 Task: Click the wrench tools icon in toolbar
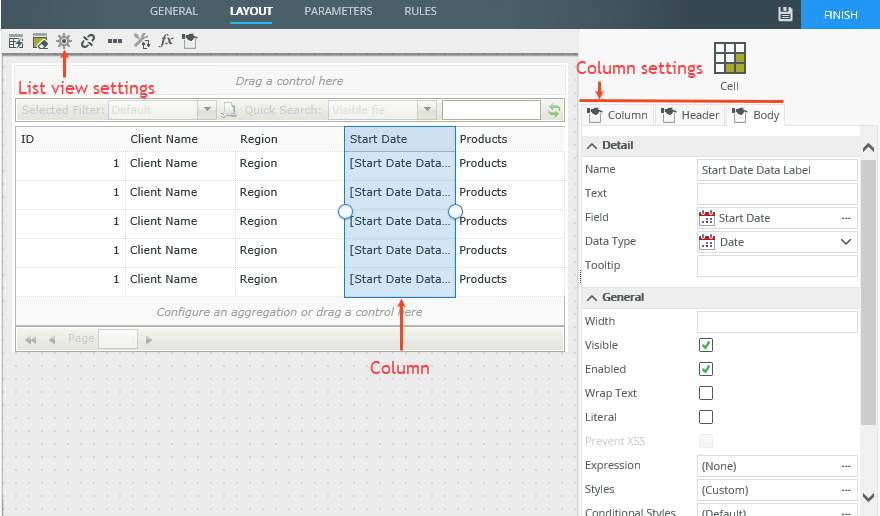coord(142,41)
